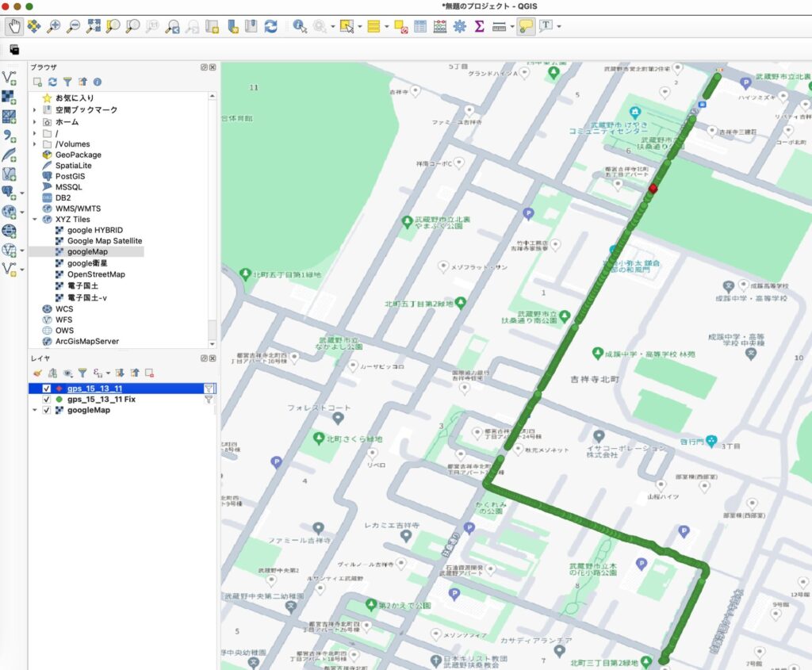Activate the Zoom In magnifier

[x=53, y=26]
